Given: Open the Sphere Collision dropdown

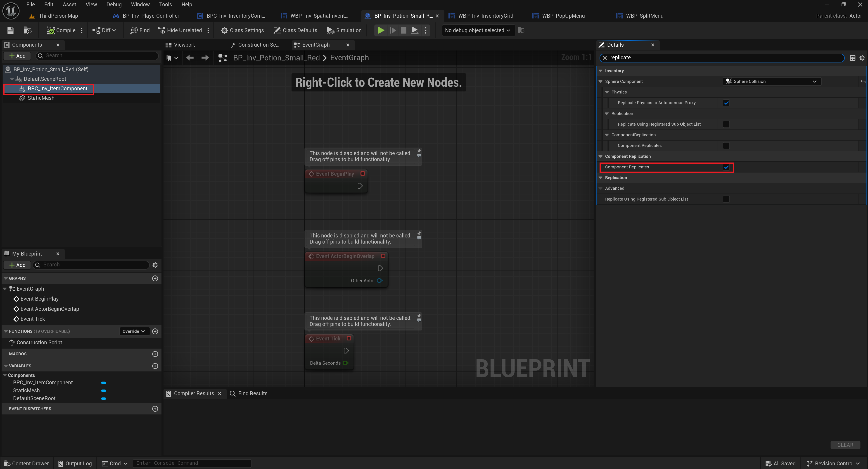Looking at the screenshot, I should coord(772,81).
